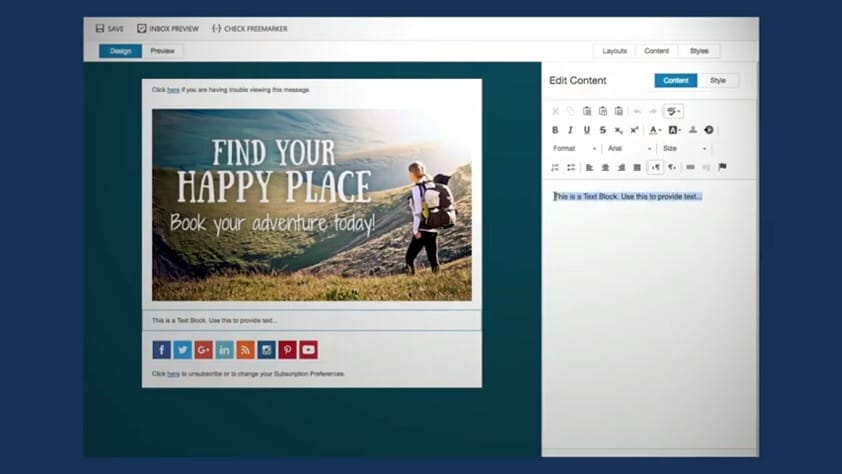The width and height of the screenshot is (842, 474).
Task: Click the flag anchor icon
Action: pos(722,167)
